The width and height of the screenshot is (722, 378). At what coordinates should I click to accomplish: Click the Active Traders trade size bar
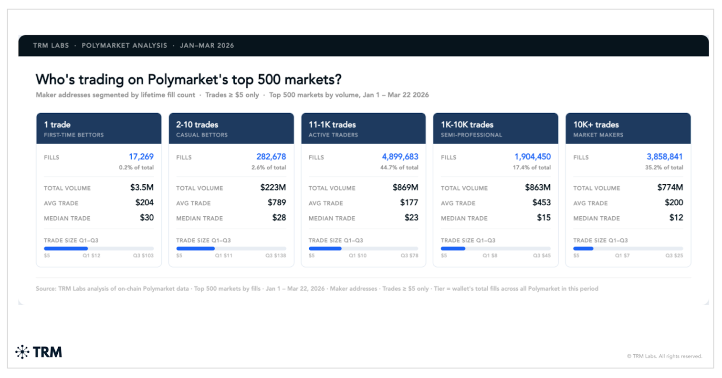(363, 249)
